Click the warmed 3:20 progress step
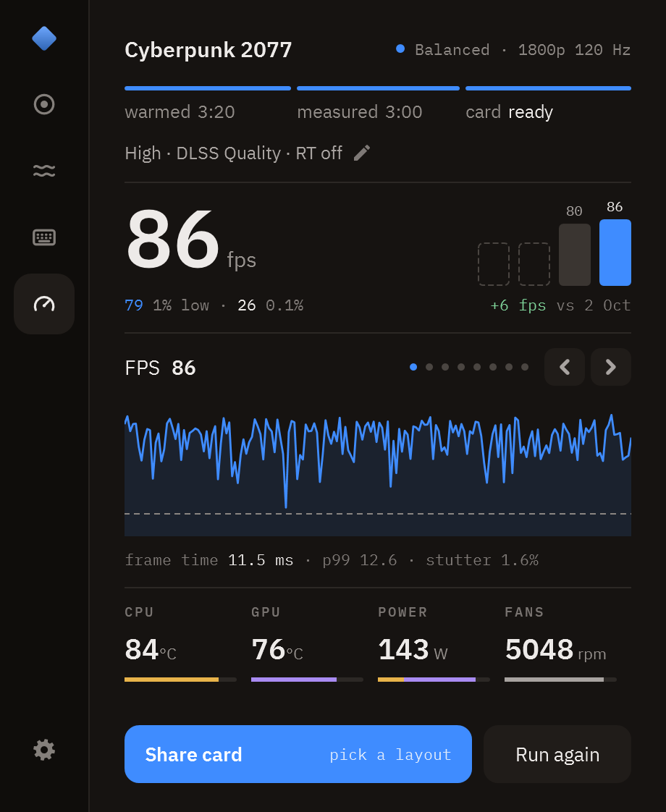666x812 pixels. coord(207,104)
